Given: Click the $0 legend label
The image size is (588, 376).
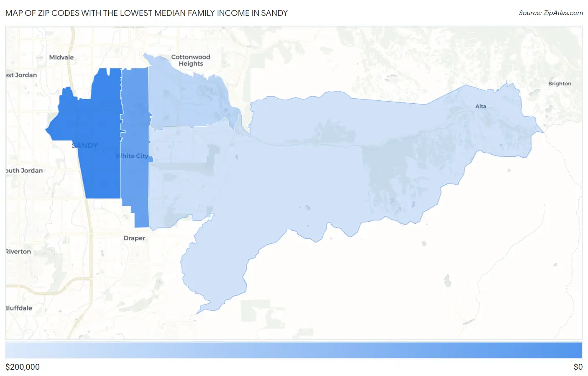Looking at the screenshot, I should pyautogui.click(x=578, y=367).
